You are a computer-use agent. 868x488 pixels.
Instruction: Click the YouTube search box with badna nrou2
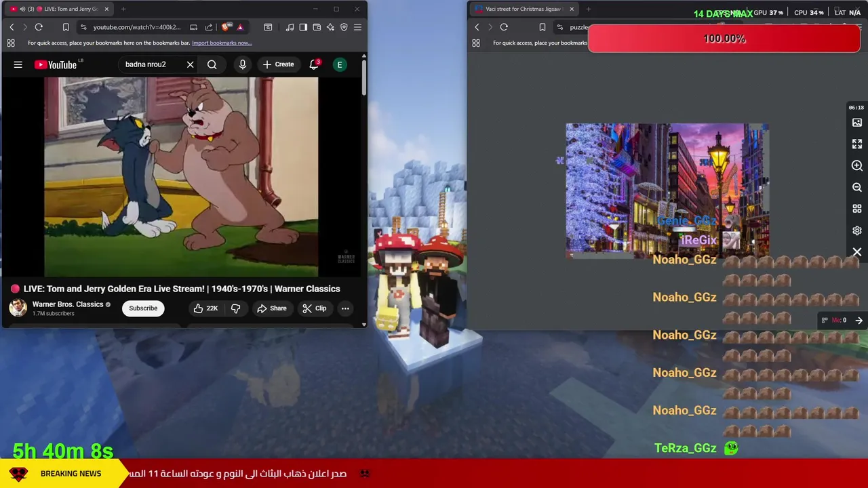click(151, 64)
